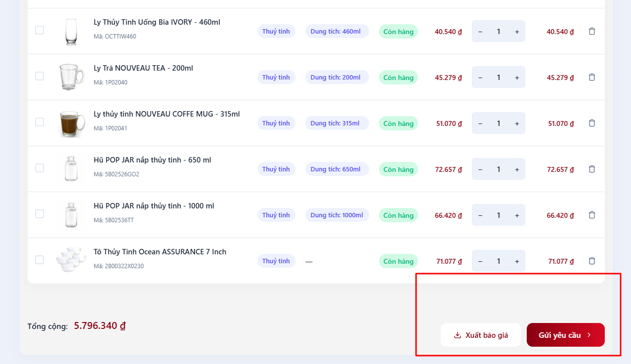631x364 pixels.
Task: Increase quantity of NOUVEAU COFFE MUG
Action: (x=517, y=123)
